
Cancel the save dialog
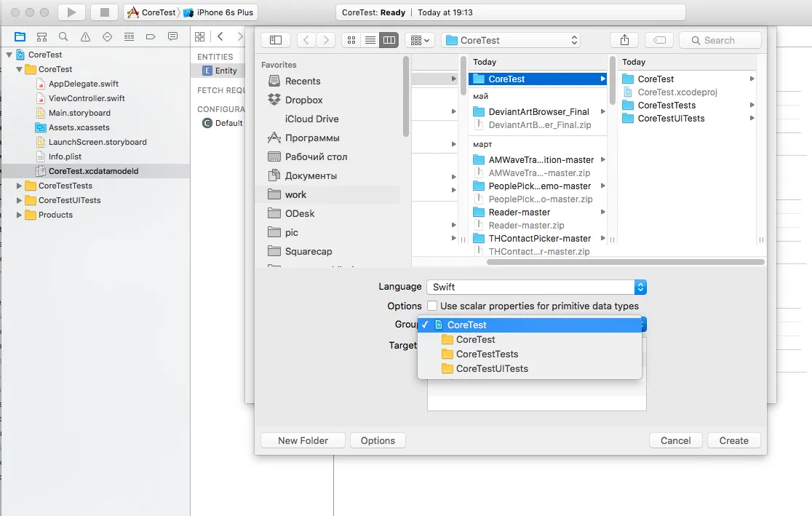click(675, 440)
